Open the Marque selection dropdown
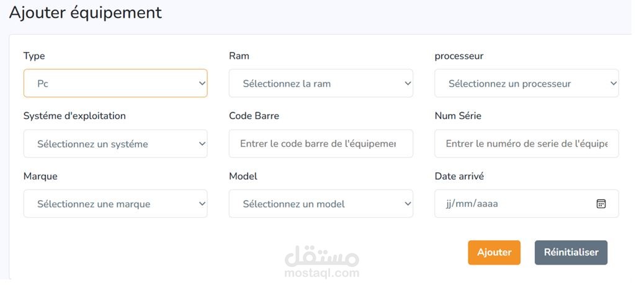Viewport: 644px width, 285px height. pyautogui.click(x=115, y=204)
